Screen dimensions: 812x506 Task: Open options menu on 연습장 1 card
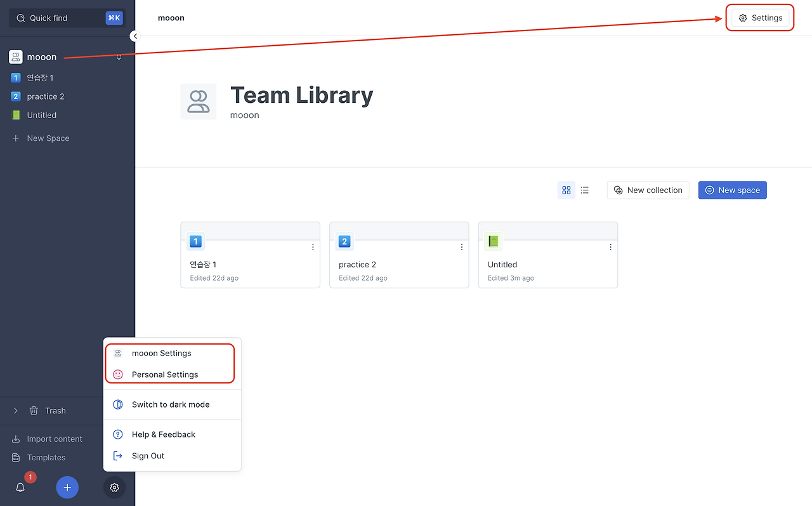coord(313,247)
